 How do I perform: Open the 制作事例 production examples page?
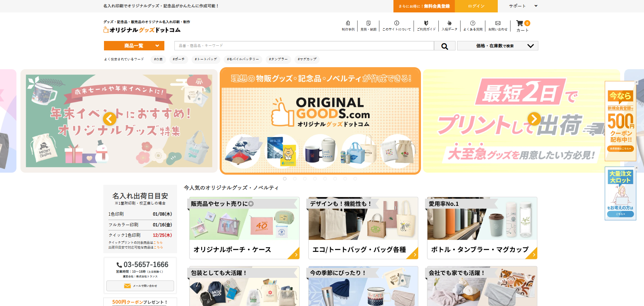348,26
